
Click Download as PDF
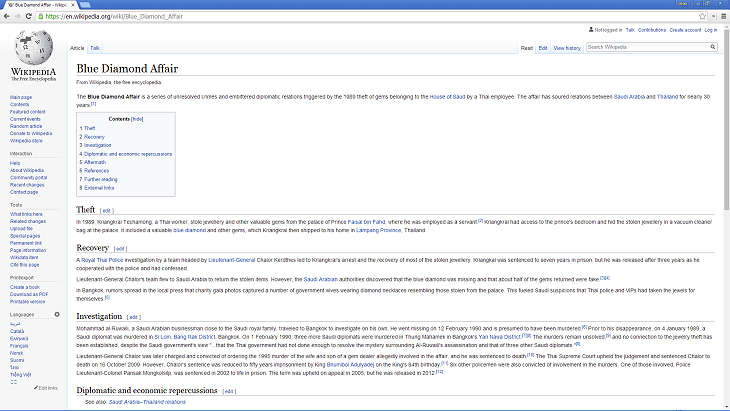click(x=29, y=294)
